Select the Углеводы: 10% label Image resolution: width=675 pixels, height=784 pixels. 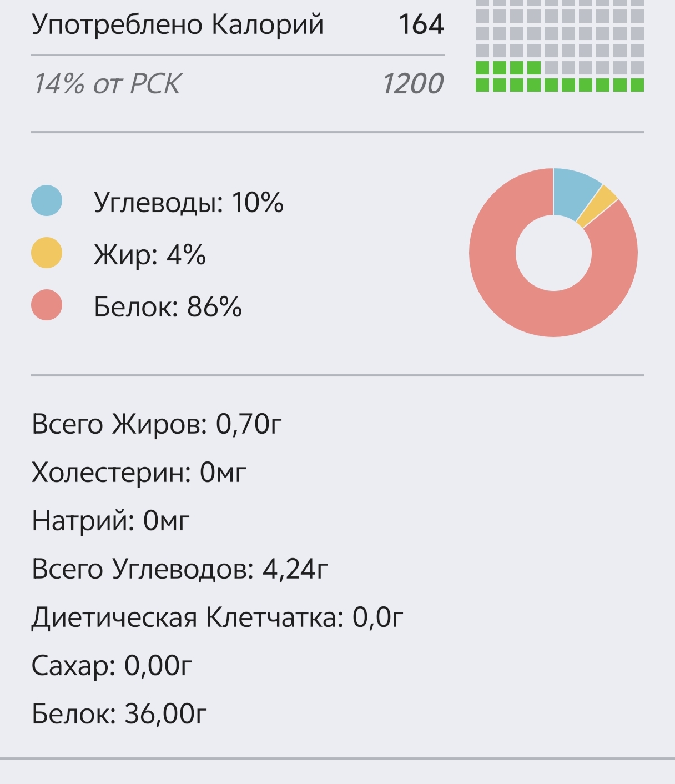pyautogui.click(x=188, y=202)
